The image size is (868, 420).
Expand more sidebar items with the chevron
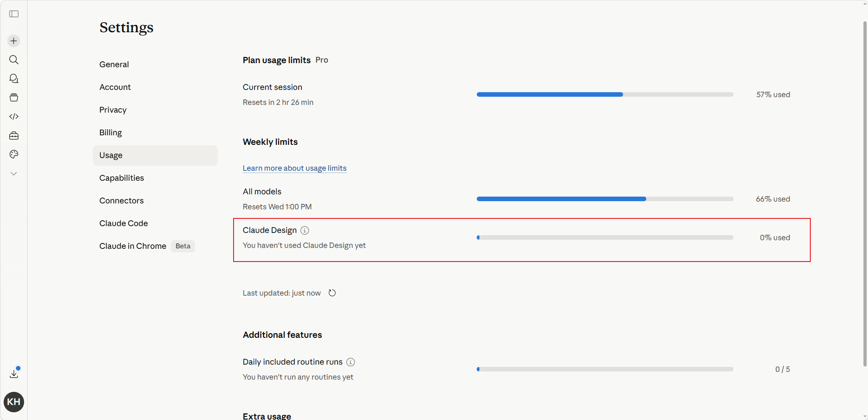[14, 173]
